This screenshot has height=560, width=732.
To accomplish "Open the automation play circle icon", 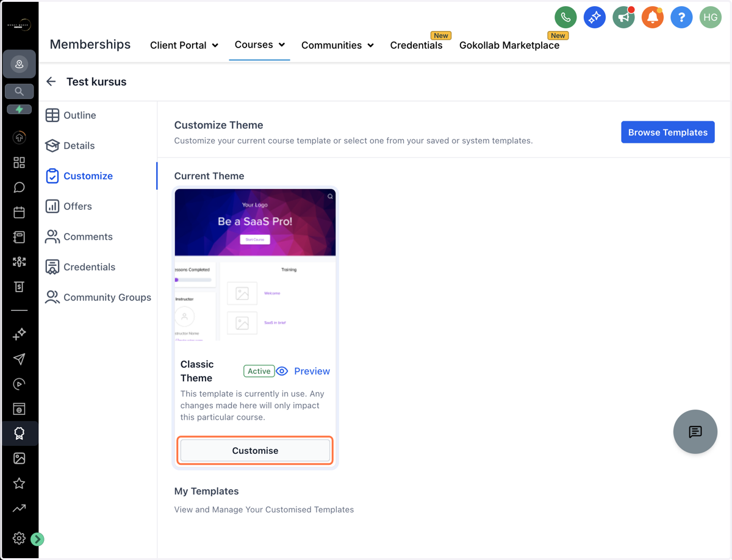I will 20,384.
